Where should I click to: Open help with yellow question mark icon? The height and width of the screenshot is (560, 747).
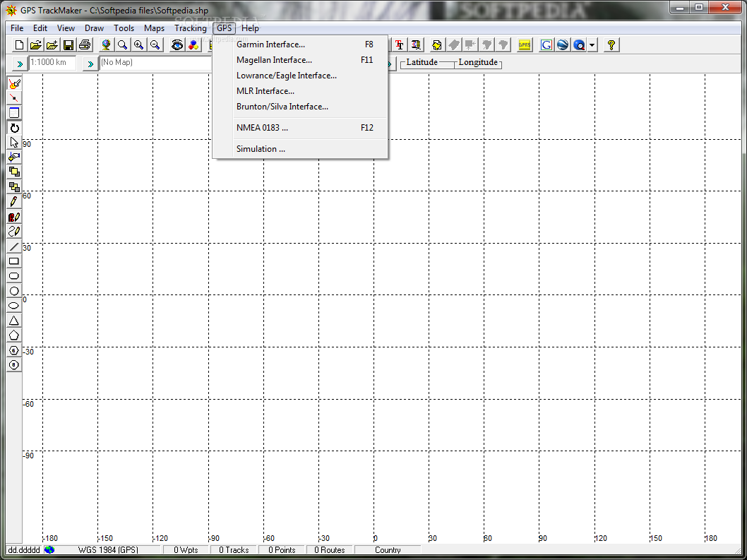click(611, 44)
